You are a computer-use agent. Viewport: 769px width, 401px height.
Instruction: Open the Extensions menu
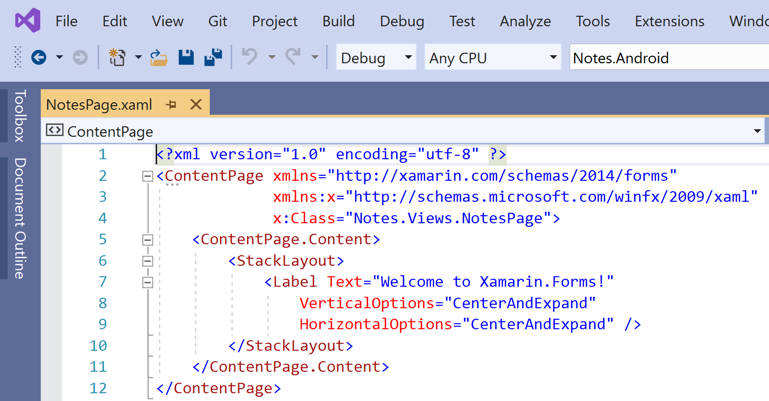(x=669, y=21)
